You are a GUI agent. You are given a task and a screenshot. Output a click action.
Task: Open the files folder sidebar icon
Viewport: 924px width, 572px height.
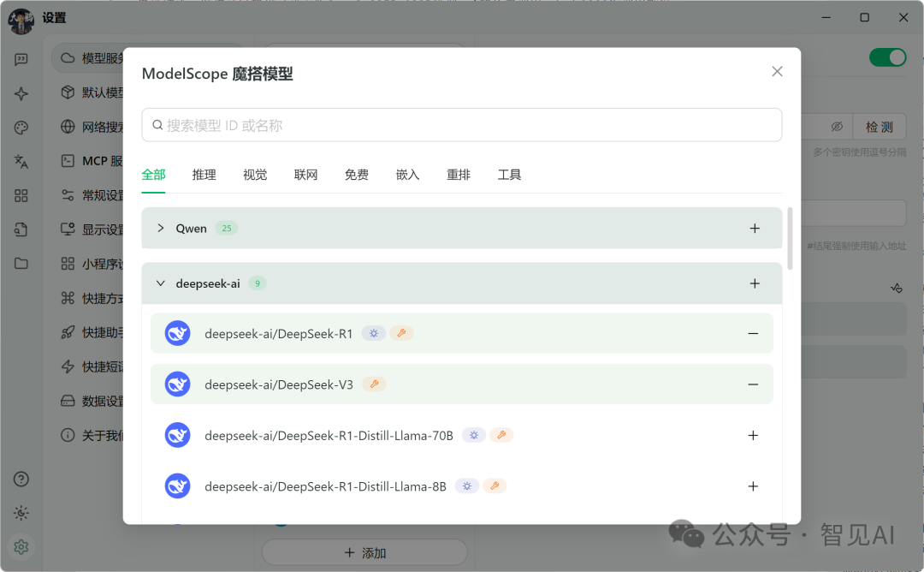[x=21, y=263]
